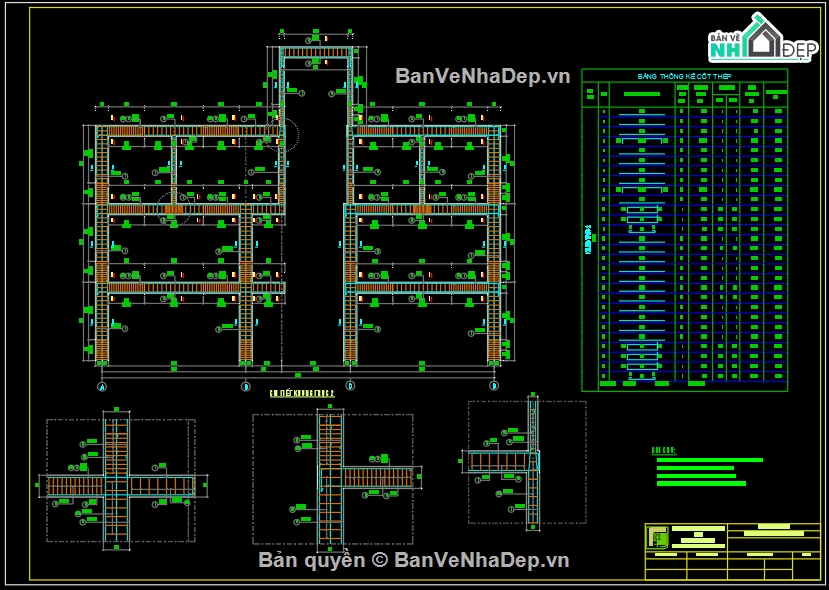Select the first note line under GHI CHÚ
This screenshot has width=829, height=590.
click(710, 460)
